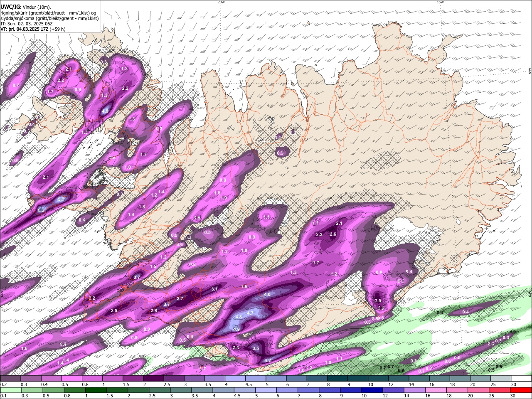
Task: Click the '(+59 h)' forecast offset text
Action: pos(57,29)
